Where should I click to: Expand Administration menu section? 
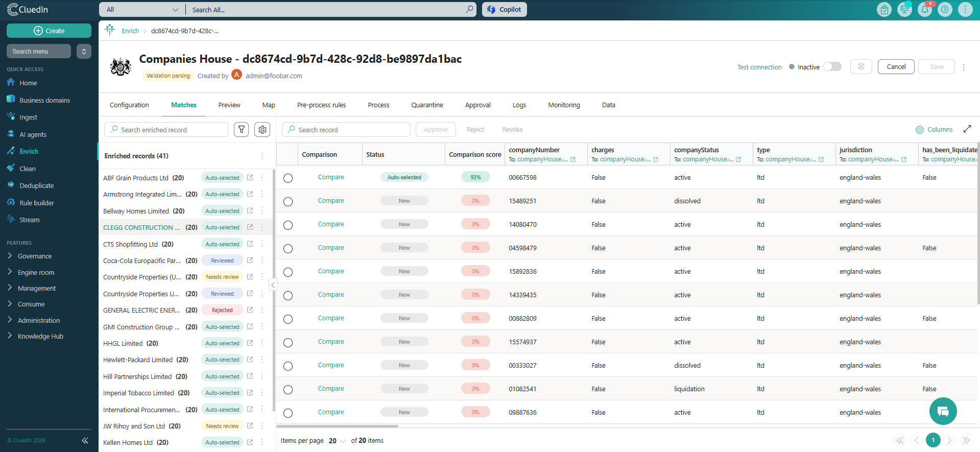[38, 320]
